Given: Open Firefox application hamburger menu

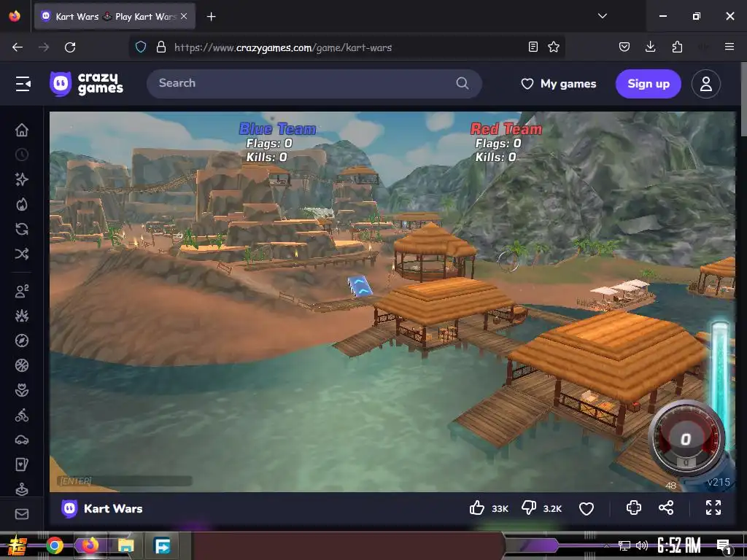Looking at the screenshot, I should click(729, 47).
